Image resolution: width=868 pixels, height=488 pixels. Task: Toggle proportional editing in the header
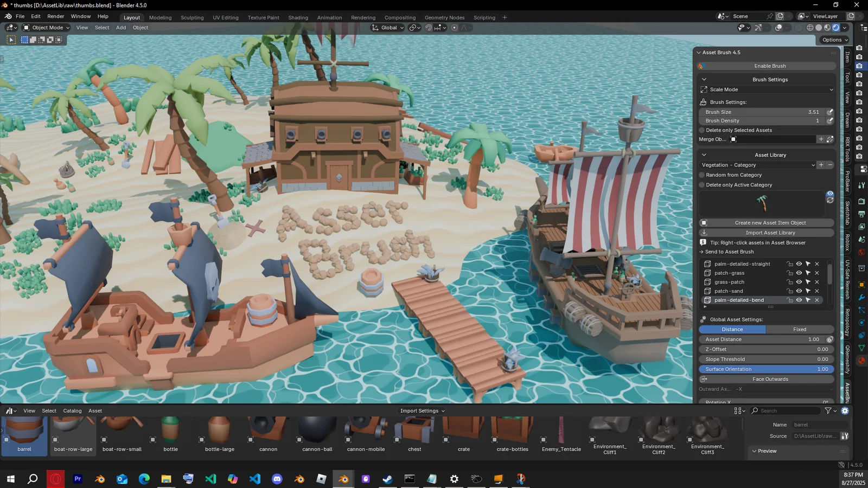(455, 28)
